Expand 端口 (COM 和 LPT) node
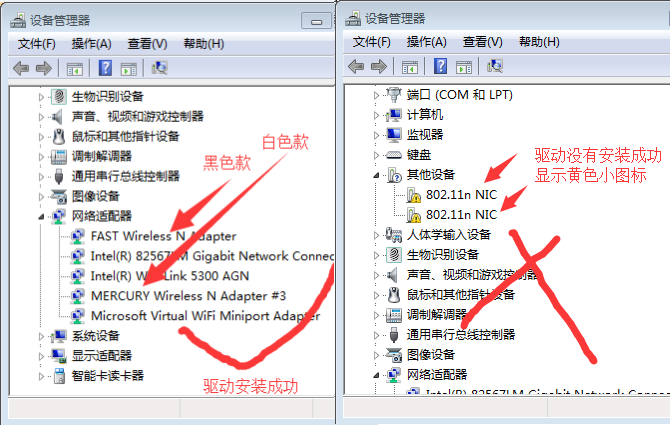This screenshot has width=670, height=425. 376,95
